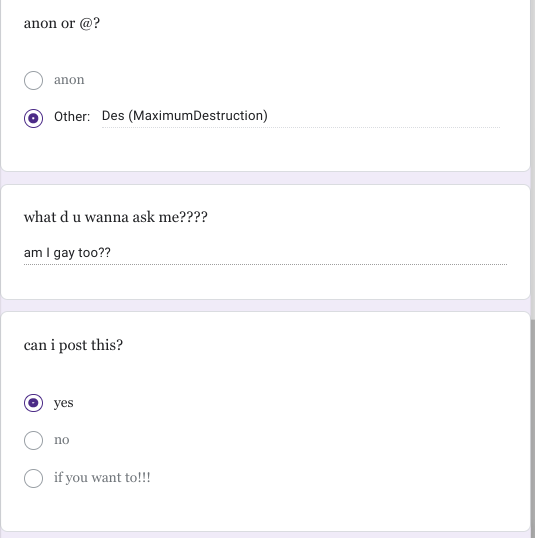Click the "Other:" label text
The image size is (535, 538).
pyautogui.click(x=72, y=117)
